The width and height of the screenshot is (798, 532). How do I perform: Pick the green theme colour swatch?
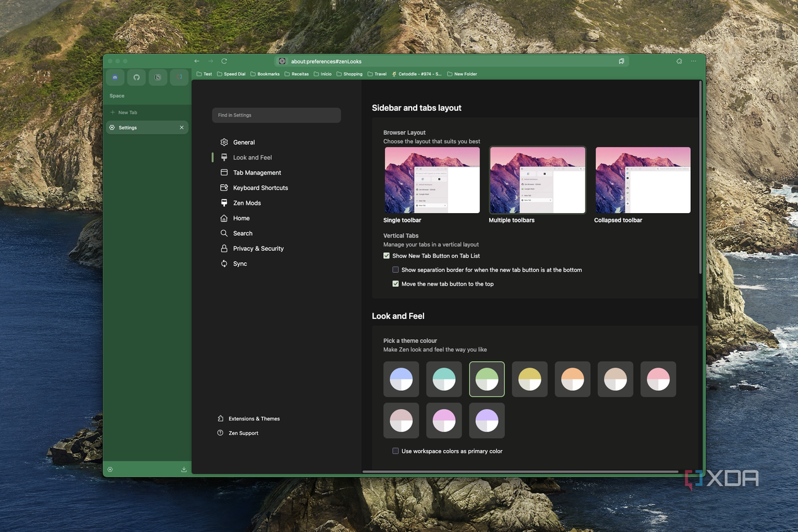(x=487, y=379)
